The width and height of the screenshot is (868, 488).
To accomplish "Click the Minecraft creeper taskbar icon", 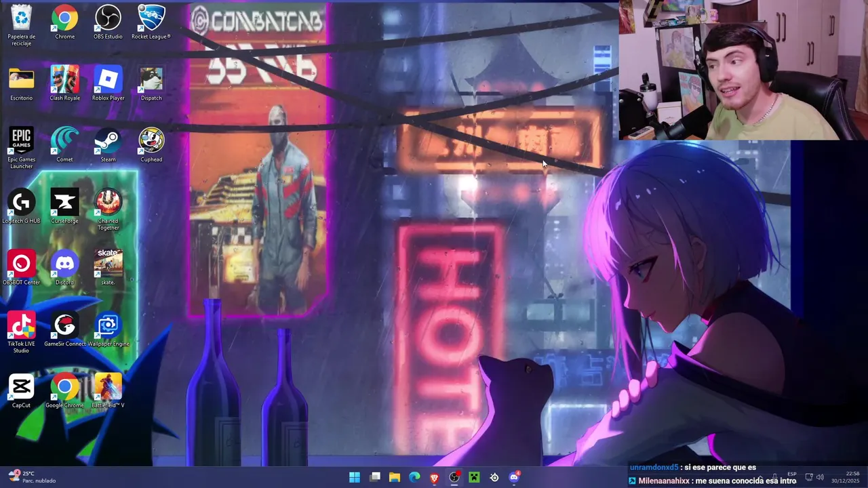I will [474, 477].
